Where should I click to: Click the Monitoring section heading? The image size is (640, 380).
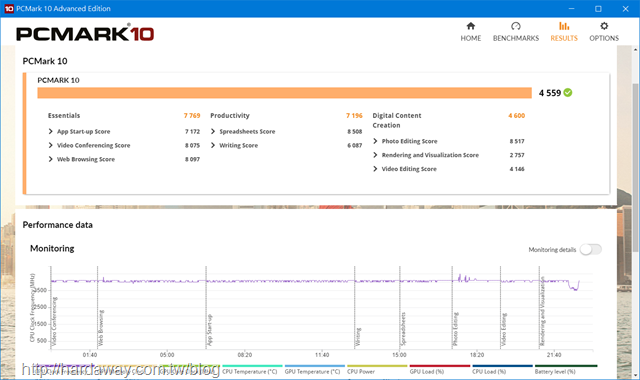coord(52,249)
